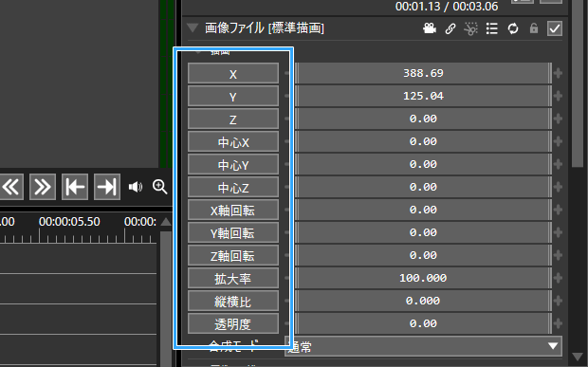Click the properties panel scrollbar down arrow
This screenshot has height=367, width=588.
(578, 357)
